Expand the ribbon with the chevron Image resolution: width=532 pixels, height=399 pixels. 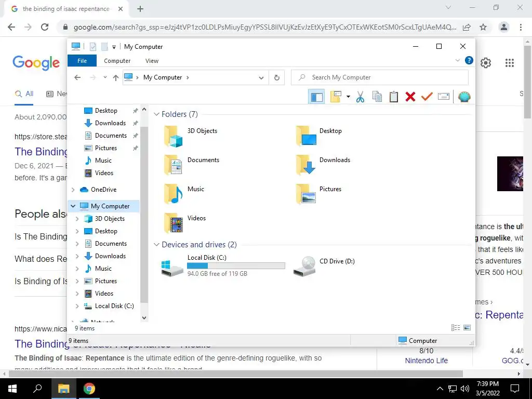click(457, 60)
